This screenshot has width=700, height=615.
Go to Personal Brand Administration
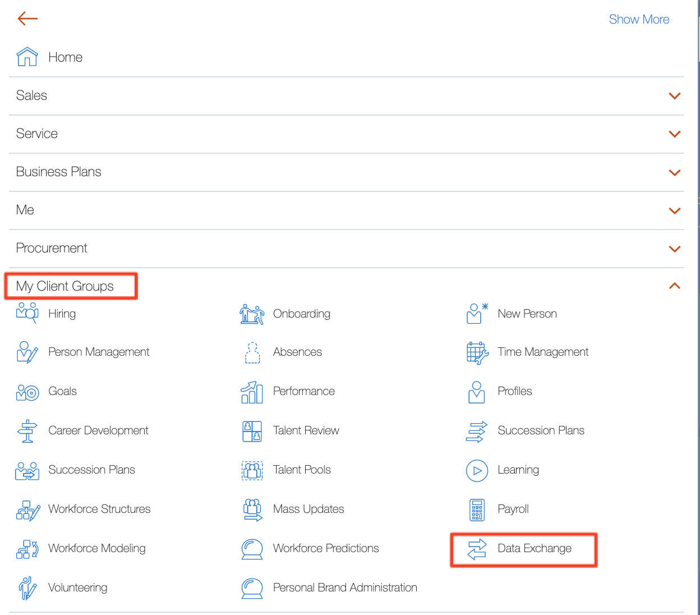click(344, 588)
